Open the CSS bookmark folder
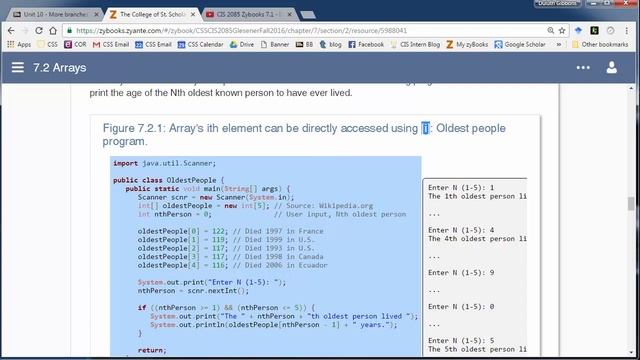The width and height of the screenshot is (640, 360). 47,44
